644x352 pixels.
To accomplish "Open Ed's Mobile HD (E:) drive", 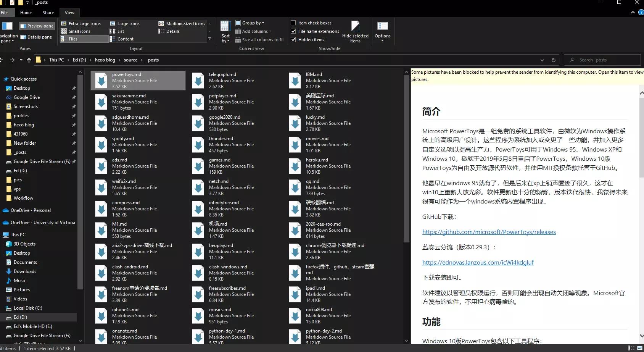I will [33, 326].
